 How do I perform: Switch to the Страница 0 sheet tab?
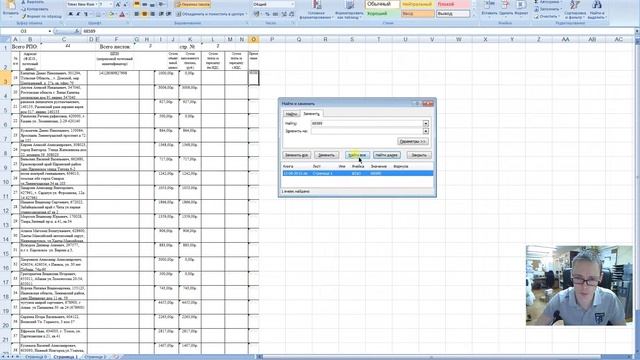36,357
